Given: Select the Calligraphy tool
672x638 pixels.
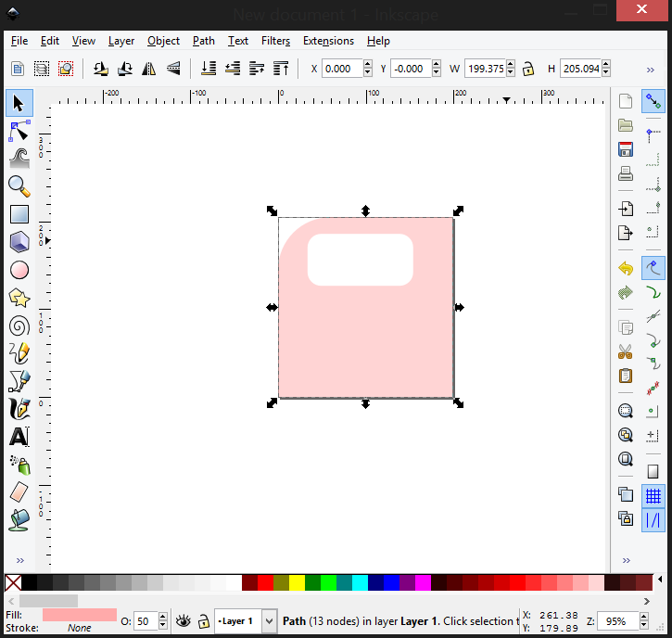Looking at the screenshot, I should tap(19, 409).
